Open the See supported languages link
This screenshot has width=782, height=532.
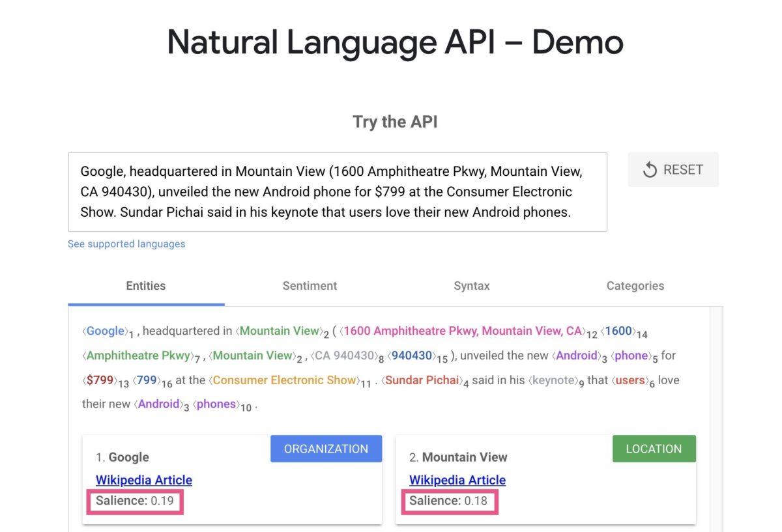[x=126, y=244]
